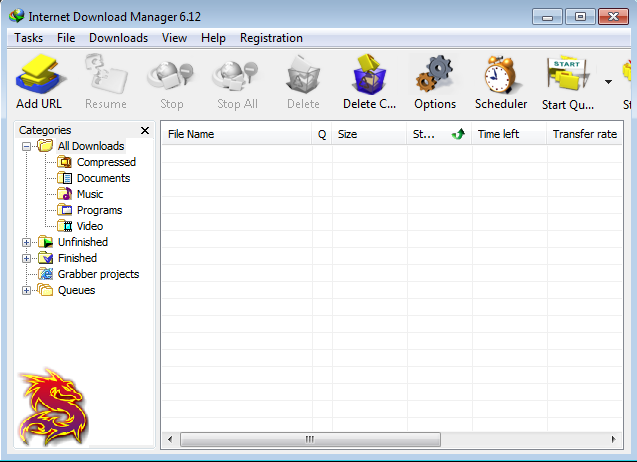Select the Music category
Image resolution: width=637 pixels, height=462 pixels.
tap(90, 194)
